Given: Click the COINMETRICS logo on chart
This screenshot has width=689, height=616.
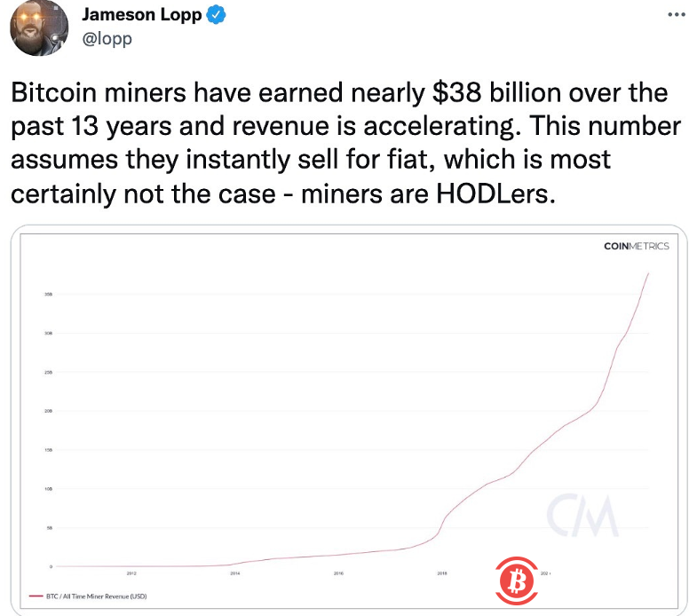Looking at the screenshot, I should (636, 246).
